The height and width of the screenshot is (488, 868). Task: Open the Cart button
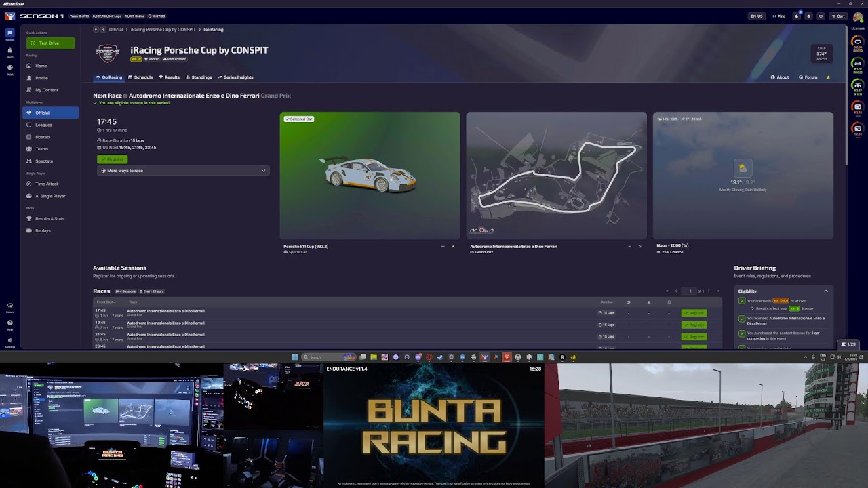pos(838,16)
